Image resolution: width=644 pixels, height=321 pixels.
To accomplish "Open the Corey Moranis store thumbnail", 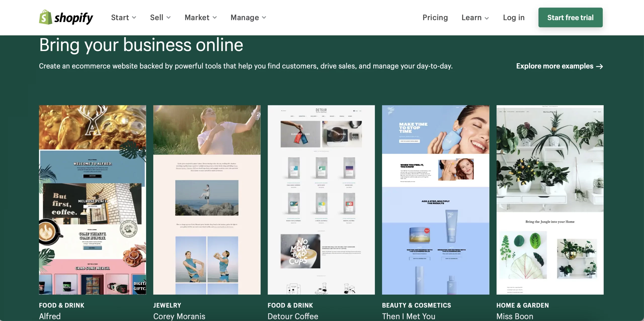I will click(207, 200).
